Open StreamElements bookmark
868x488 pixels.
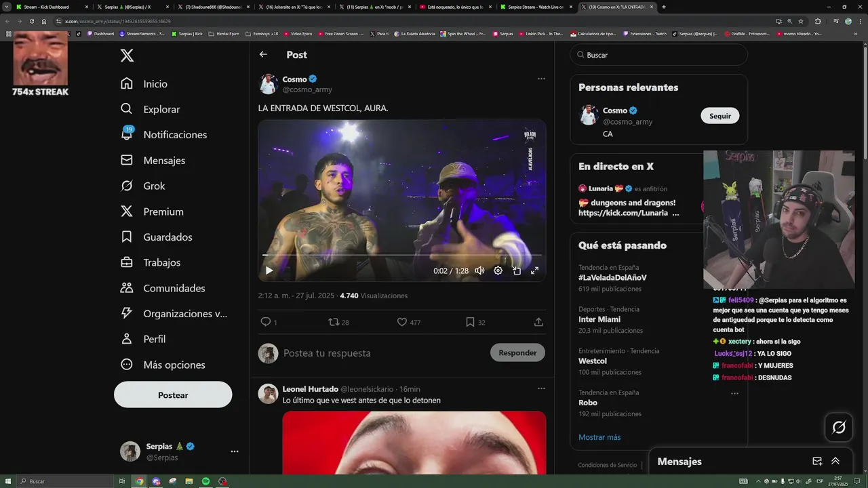click(x=142, y=33)
